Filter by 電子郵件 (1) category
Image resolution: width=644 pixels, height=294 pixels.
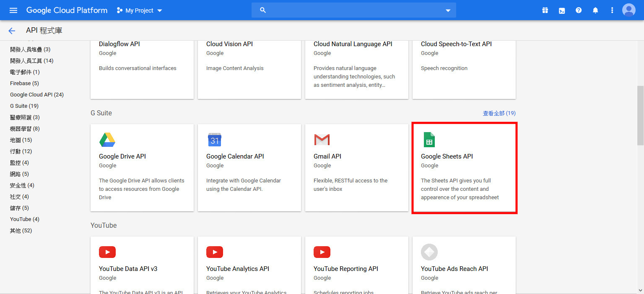tap(25, 72)
